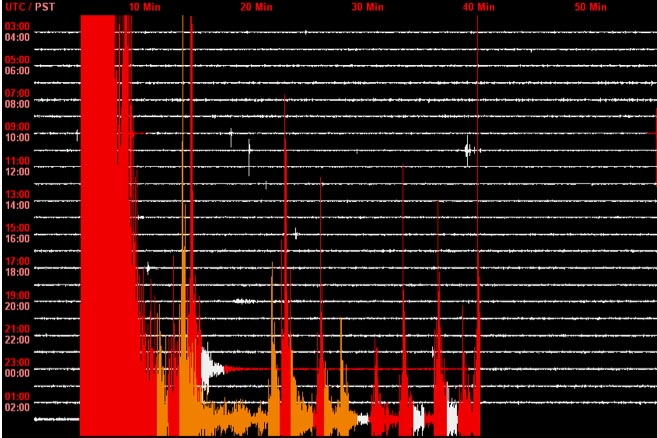Click the red "07:00" time label
The height and width of the screenshot is (438, 657).
coord(17,93)
